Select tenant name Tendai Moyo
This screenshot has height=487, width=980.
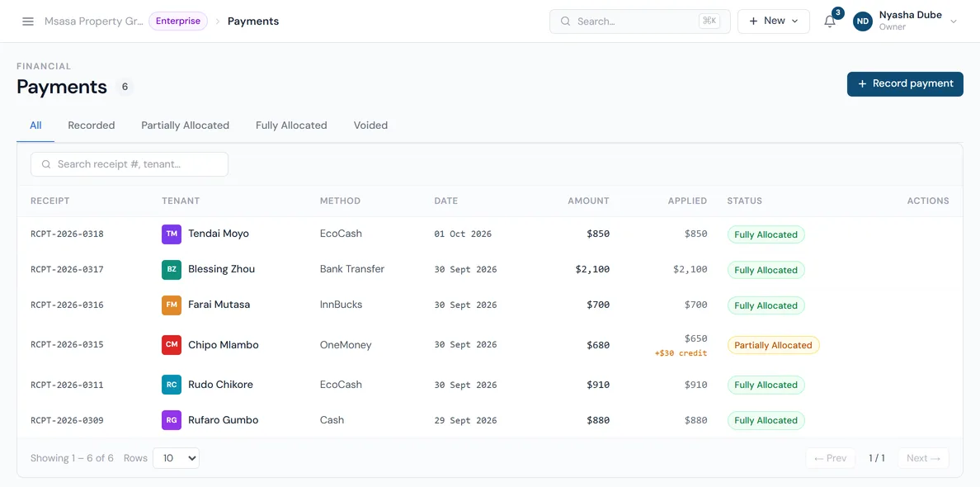pyautogui.click(x=219, y=234)
